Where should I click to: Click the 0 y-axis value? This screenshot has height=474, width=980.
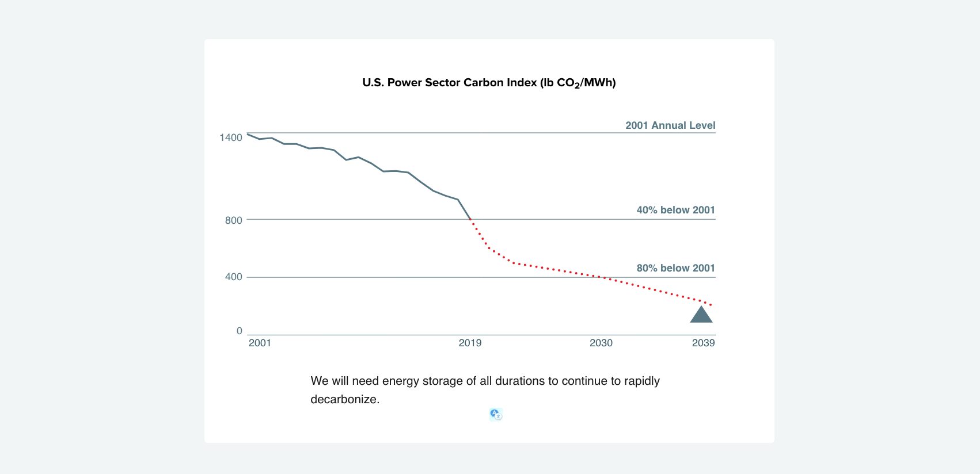240,331
